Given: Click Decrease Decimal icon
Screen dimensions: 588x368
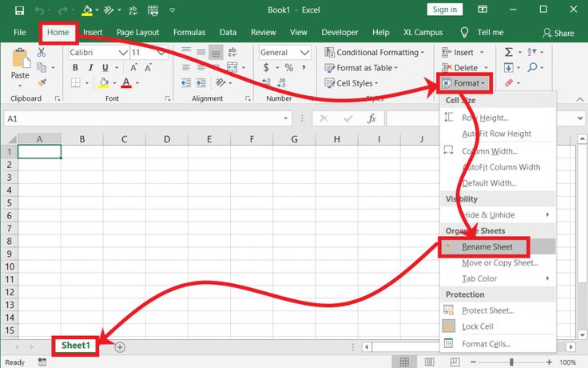Looking at the screenshot, I should point(282,82).
